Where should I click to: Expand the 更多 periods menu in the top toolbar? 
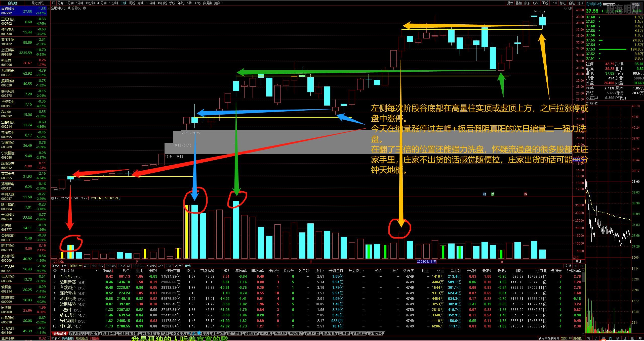pyautogui.click(x=218, y=3)
